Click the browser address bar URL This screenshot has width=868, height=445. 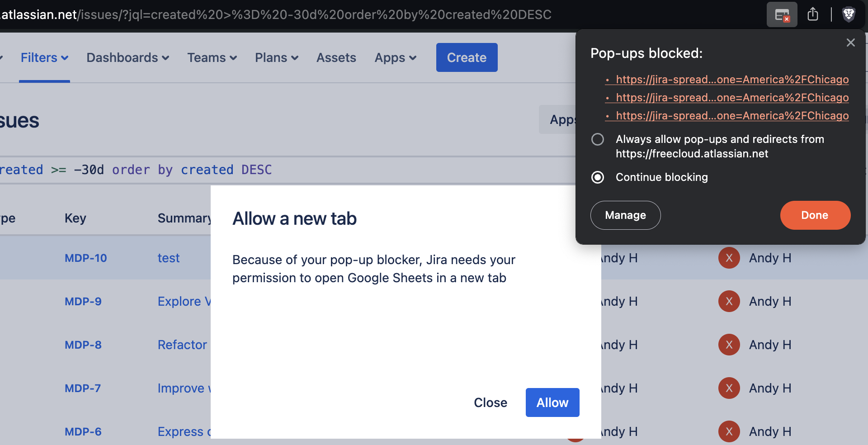[276, 14]
